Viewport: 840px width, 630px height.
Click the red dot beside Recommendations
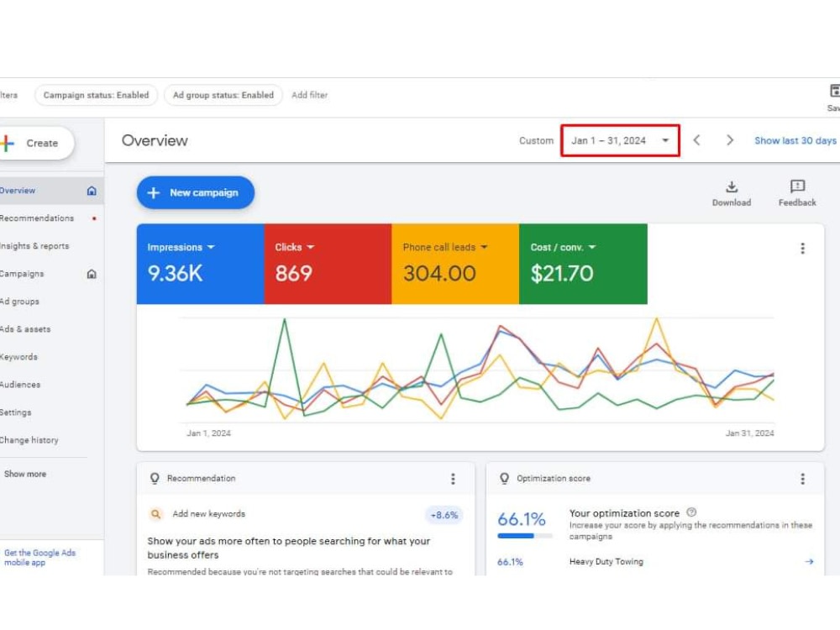[94, 218]
